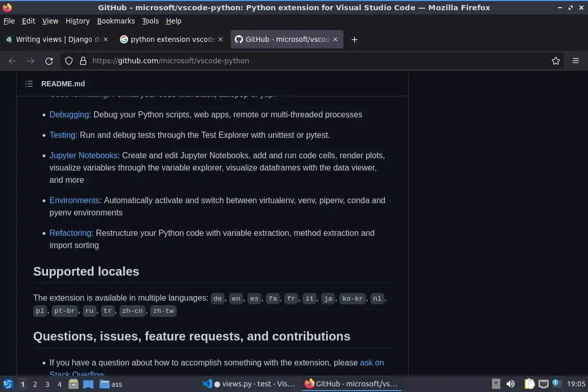Image resolution: width=588 pixels, height=392 pixels.
Task: Switch to workspace 4
Action: tap(59, 384)
